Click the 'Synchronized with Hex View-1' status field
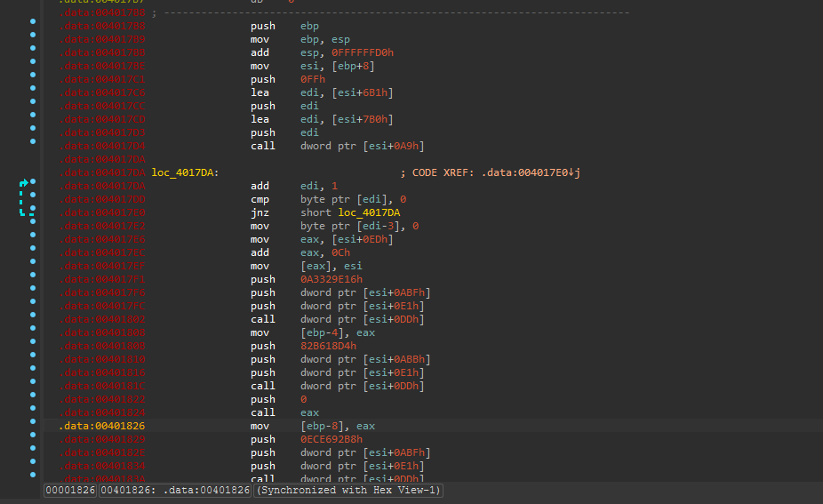 (349, 491)
